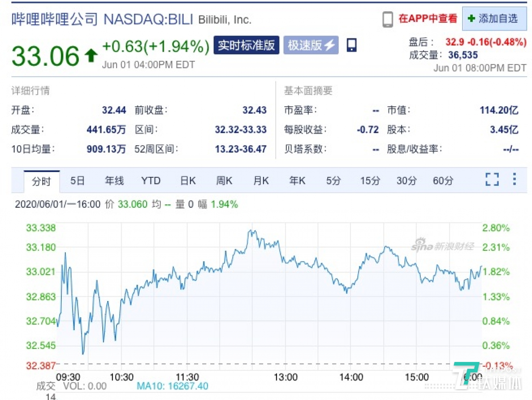
Task: Click the lightning bolt on 极速版
Action: [x=329, y=45]
